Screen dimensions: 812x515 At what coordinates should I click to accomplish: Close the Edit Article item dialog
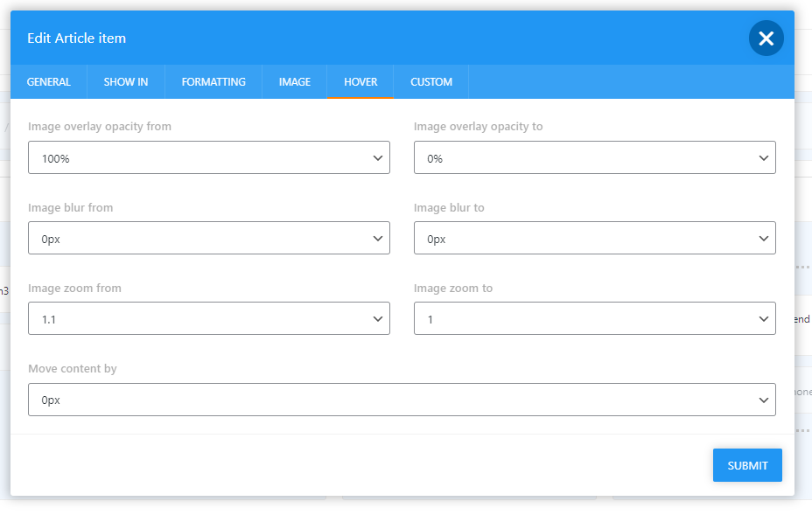point(766,38)
